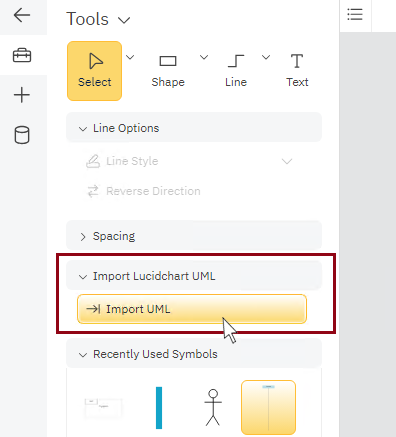
Task: Open the toolbox panel icon
Action: point(22,55)
